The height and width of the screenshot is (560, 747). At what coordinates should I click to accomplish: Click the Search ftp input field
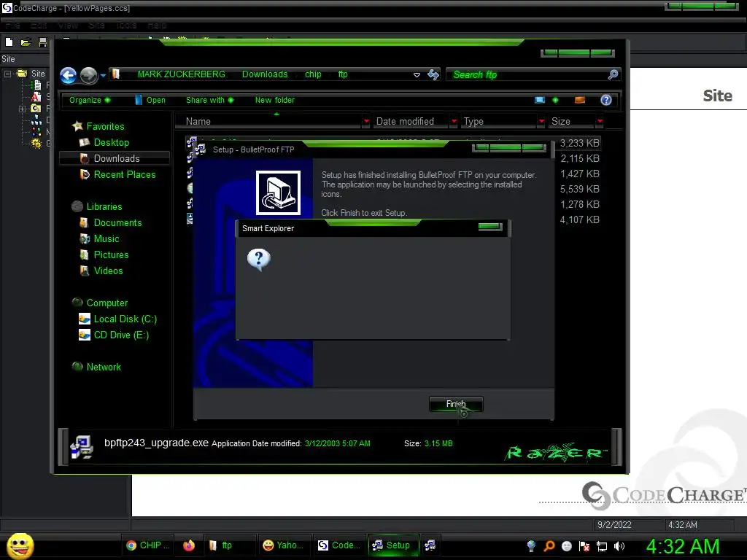[528, 75]
